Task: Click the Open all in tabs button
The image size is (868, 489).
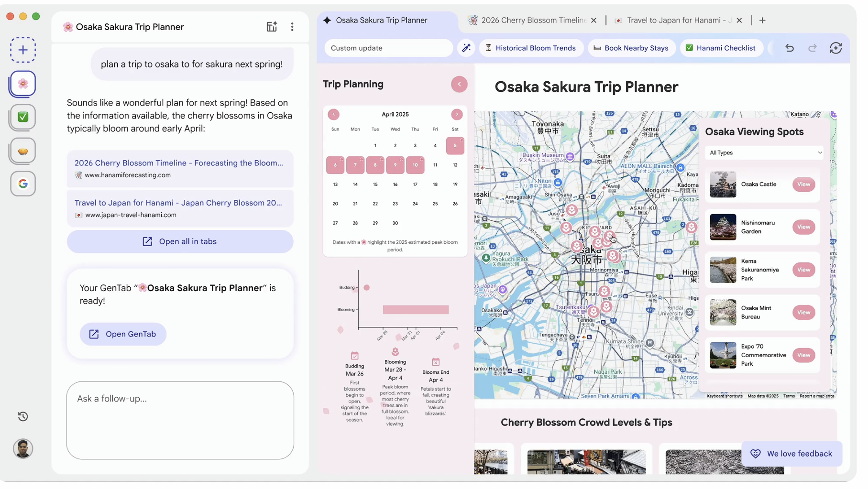Action: point(180,241)
